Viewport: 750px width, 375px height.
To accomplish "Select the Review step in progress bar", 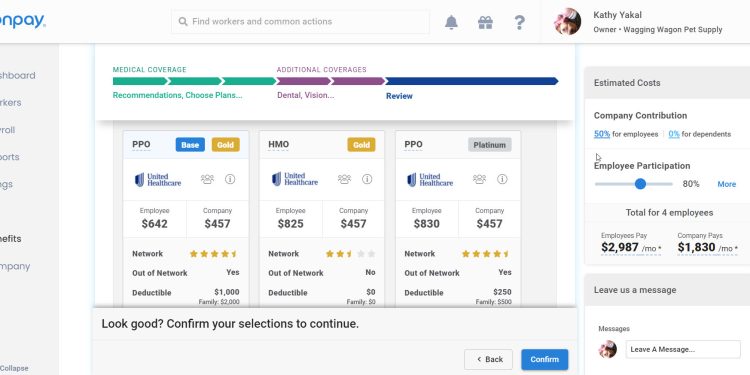I will click(399, 96).
